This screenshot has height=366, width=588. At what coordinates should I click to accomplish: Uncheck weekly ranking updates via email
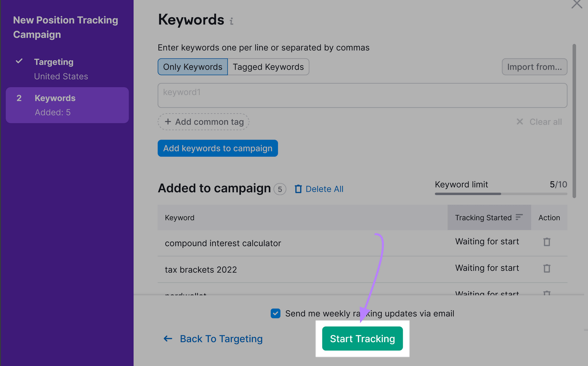click(x=275, y=313)
